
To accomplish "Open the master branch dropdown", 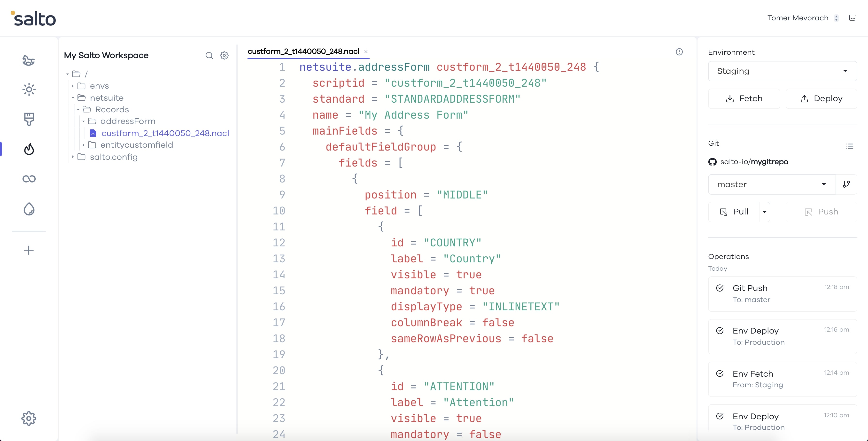I will 772,184.
